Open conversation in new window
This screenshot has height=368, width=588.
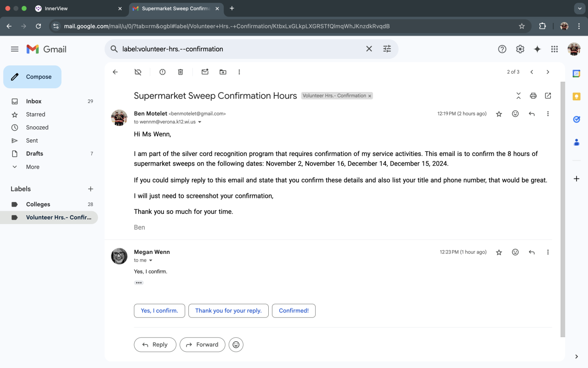548,96
